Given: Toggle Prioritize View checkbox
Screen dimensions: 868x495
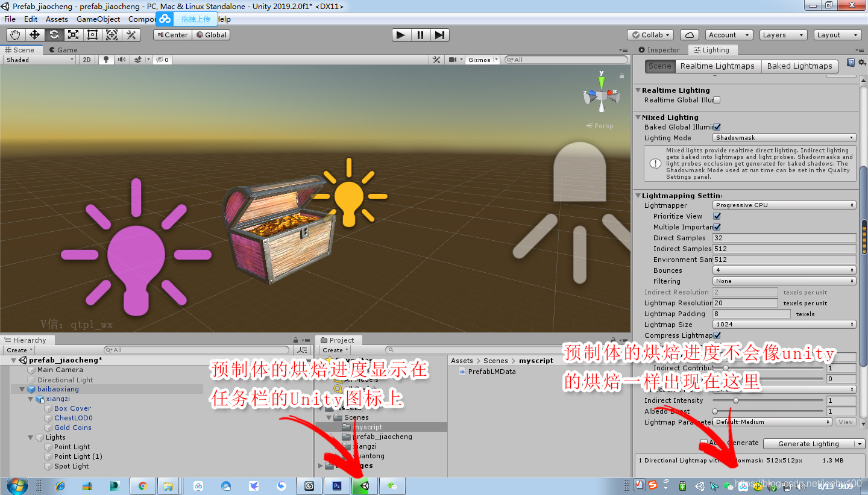Looking at the screenshot, I should (x=717, y=216).
